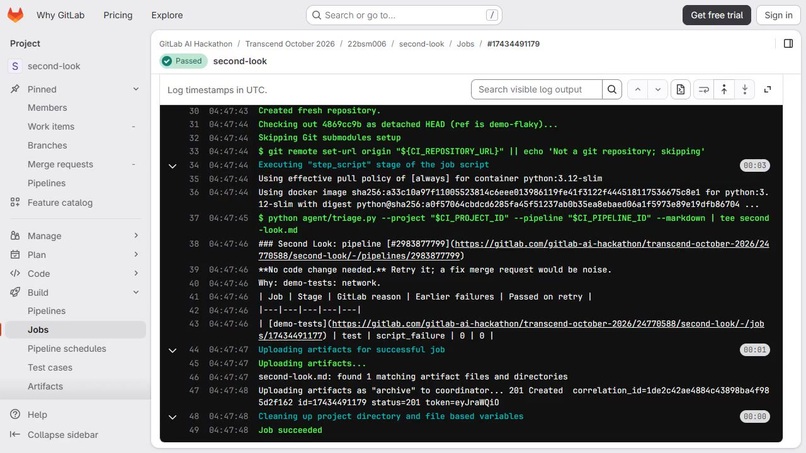
Task: Click the second-look project name in sidebar
Action: (54, 66)
